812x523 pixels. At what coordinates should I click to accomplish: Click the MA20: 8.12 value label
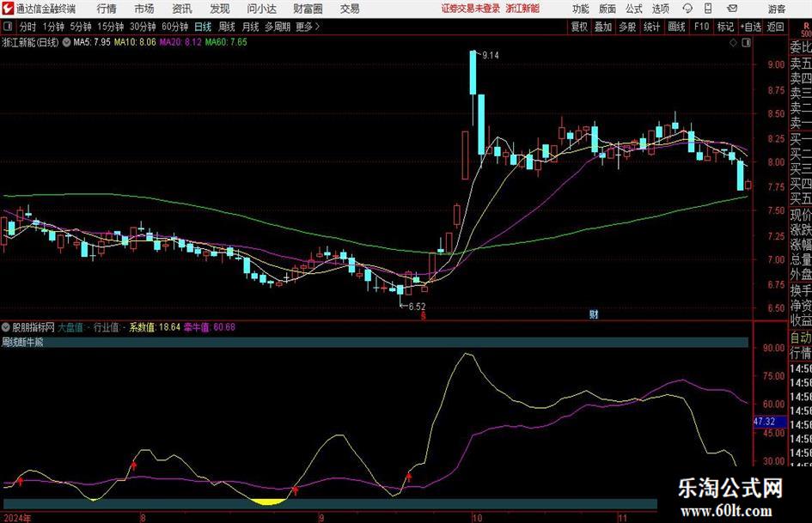pos(180,42)
